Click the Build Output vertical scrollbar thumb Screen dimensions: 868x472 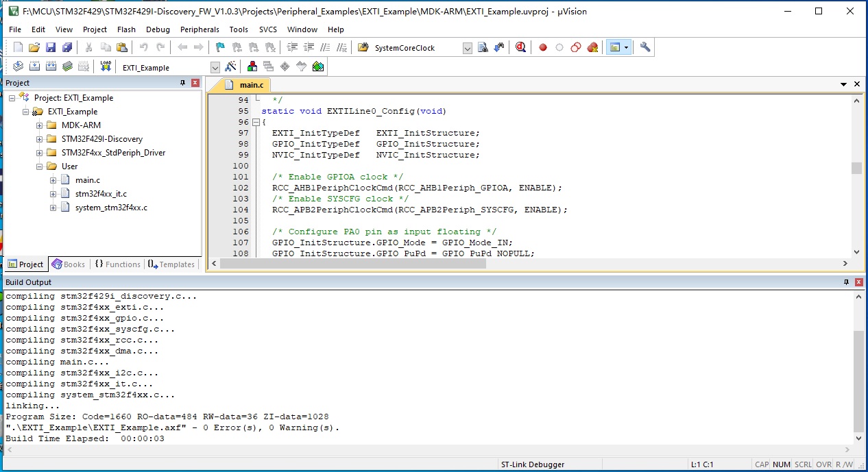tap(858, 381)
